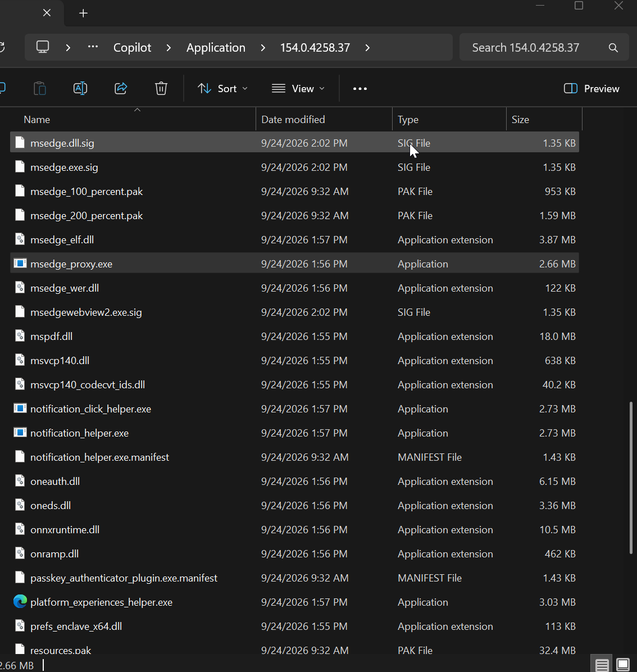Image resolution: width=637 pixels, height=672 pixels.
Task: Click the mspdf.dll file icon
Action: (20, 336)
